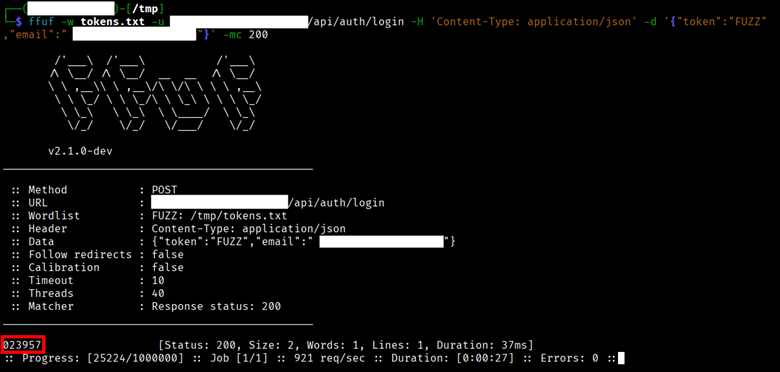Click the Data row token FUZZ payload
This screenshot has width=780, height=372.
click(x=303, y=242)
